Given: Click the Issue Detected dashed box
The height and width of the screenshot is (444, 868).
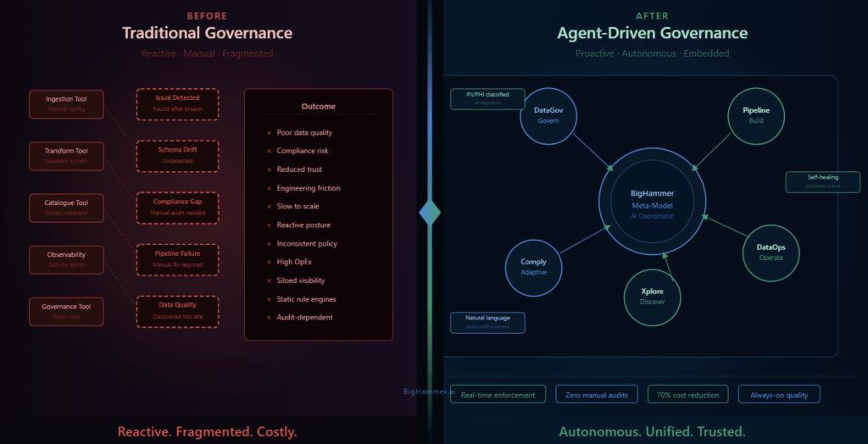Looking at the screenshot, I should 178,104.
